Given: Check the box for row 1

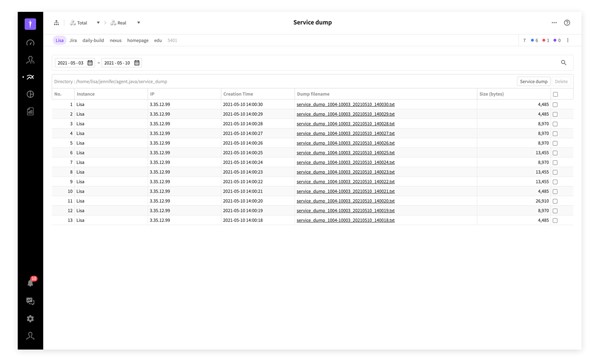Looking at the screenshot, I should (555, 105).
